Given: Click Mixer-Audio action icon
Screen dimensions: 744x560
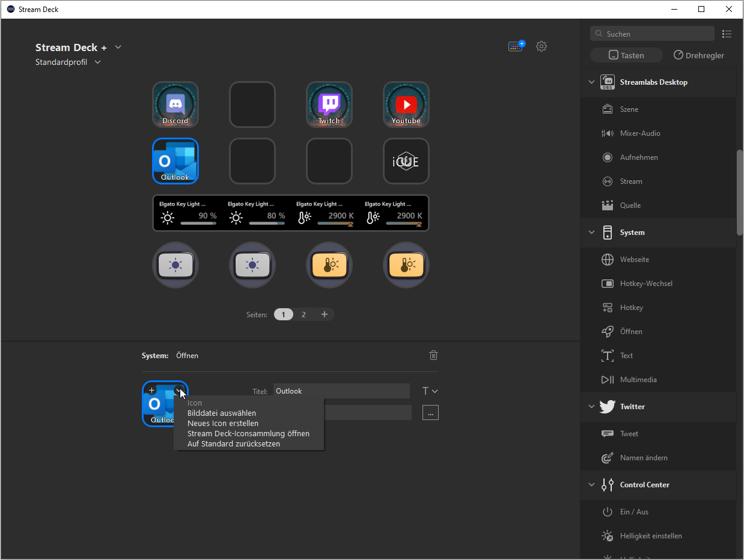Looking at the screenshot, I should (608, 133).
